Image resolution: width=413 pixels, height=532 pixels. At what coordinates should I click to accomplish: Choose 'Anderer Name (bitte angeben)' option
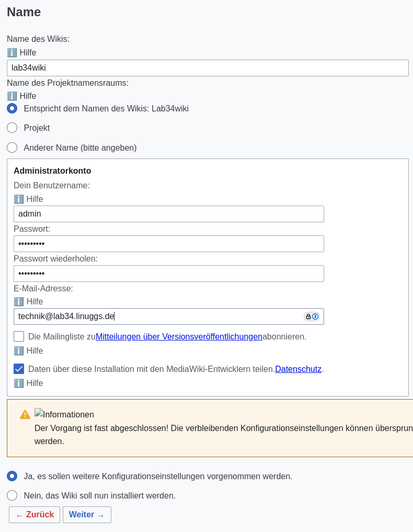coord(12,148)
